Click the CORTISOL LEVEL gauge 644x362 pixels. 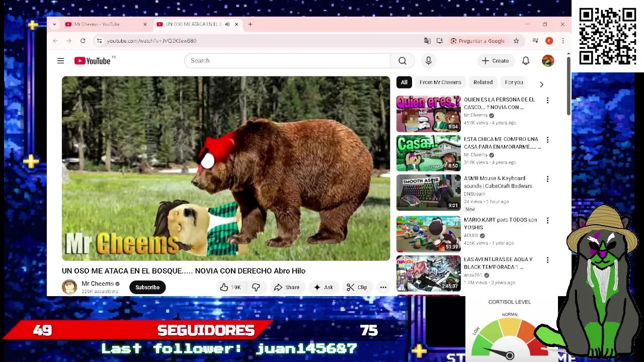pyautogui.click(x=510, y=329)
